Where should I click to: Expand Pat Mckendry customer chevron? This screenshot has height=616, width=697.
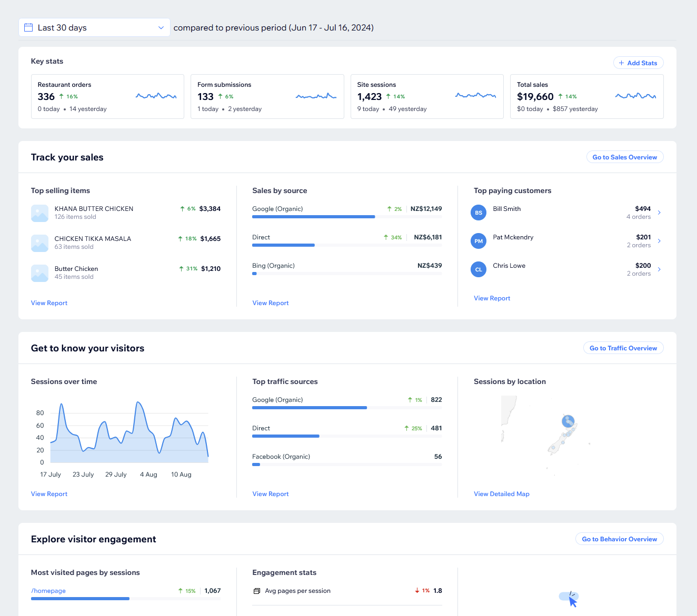tap(659, 241)
